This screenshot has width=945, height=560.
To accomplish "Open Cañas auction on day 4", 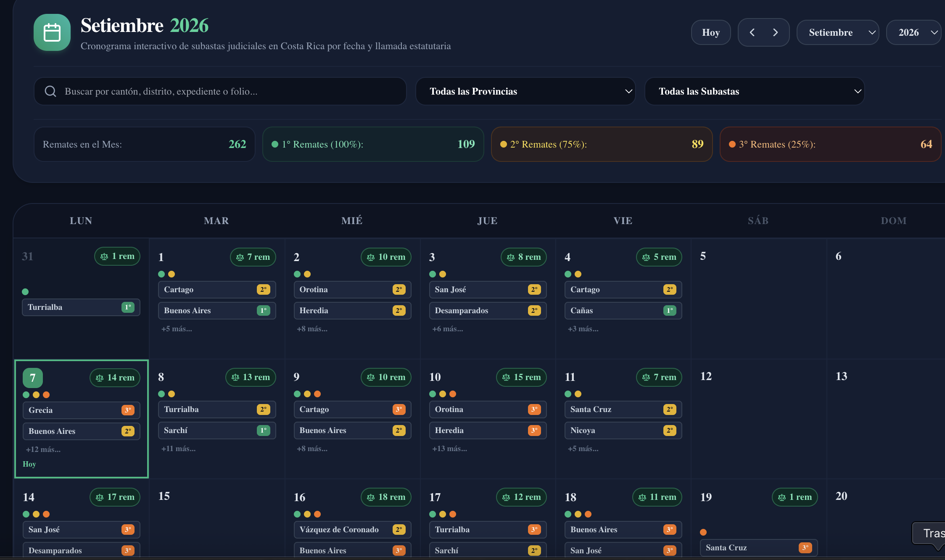I will pyautogui.click(x=623, y=311).
